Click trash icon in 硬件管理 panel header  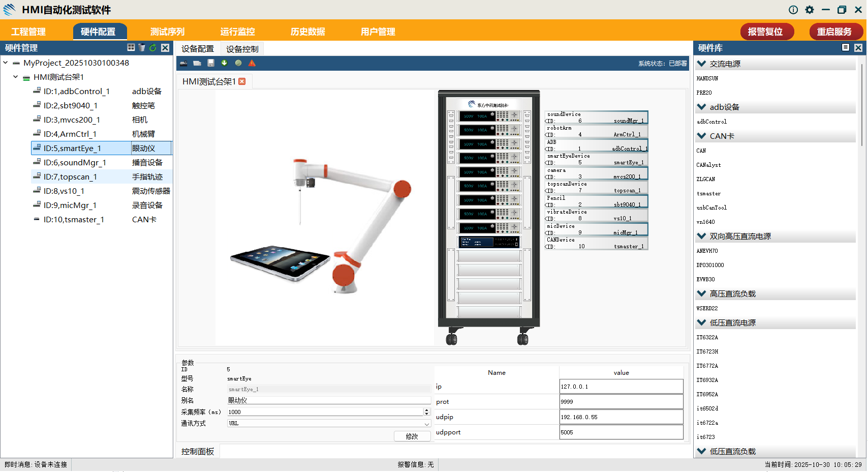[142, 48]
